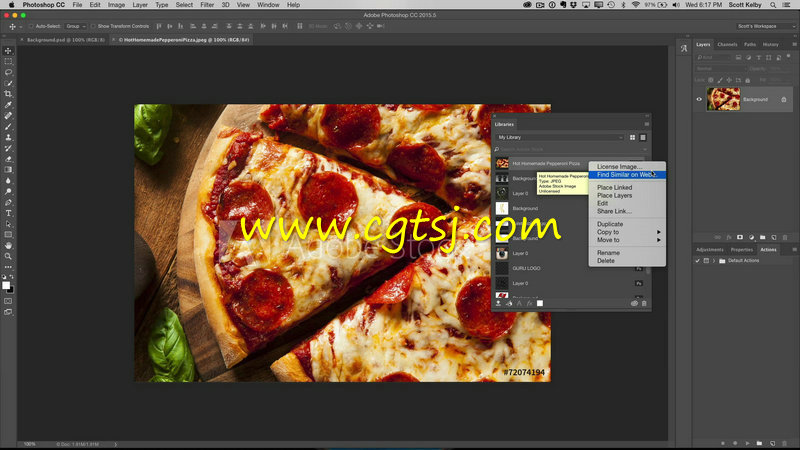Screen dimensions: 800x450
Task: Choose Find Similar on Web
Action: pos(628,174)
